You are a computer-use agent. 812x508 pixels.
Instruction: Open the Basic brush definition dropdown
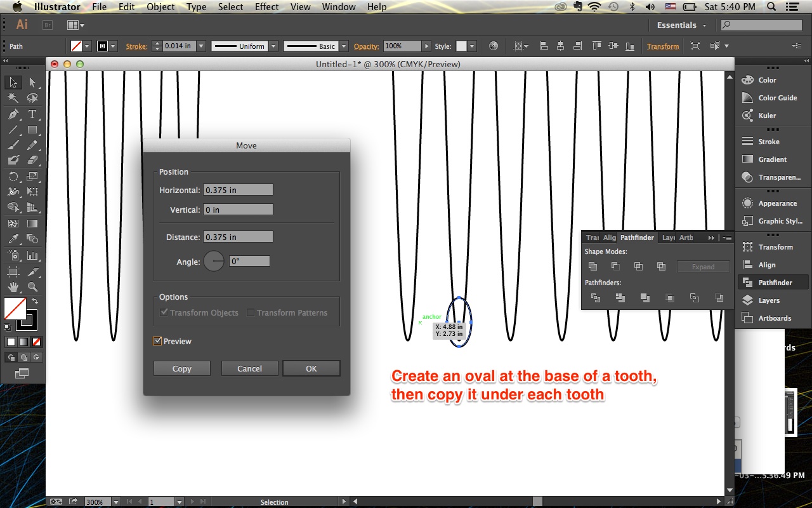click(344, 46)
